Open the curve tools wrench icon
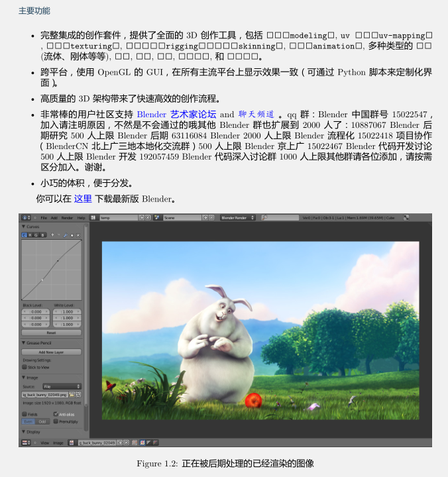Image resolution: width=448 pixels, height=477 pixels. pos(66,235)
